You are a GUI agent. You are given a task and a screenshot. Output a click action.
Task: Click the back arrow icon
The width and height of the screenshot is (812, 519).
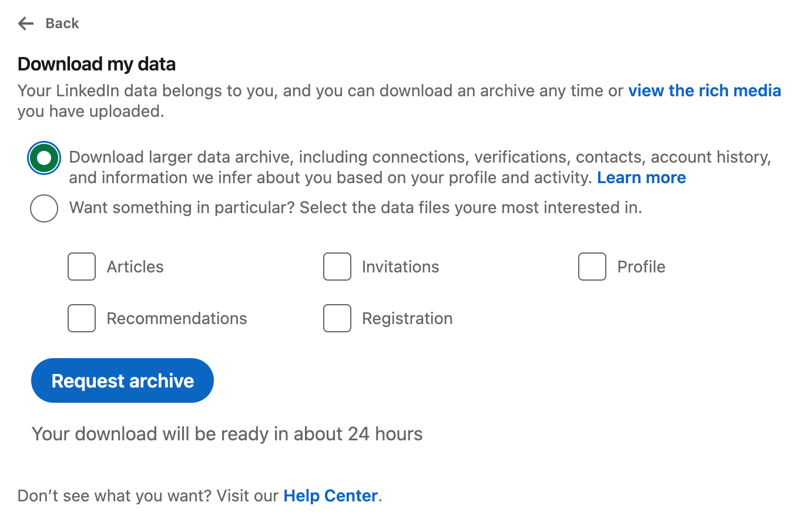26,23
